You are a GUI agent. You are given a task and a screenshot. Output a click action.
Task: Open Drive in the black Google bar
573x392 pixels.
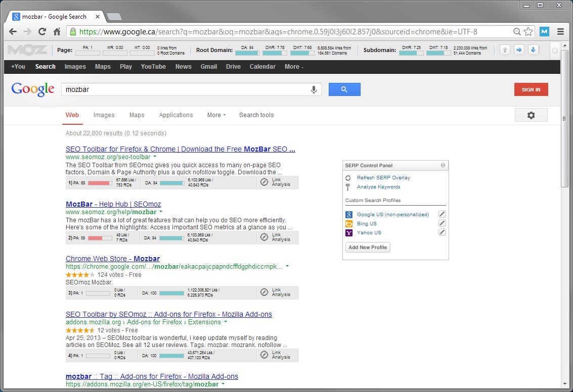pos(233,67)
